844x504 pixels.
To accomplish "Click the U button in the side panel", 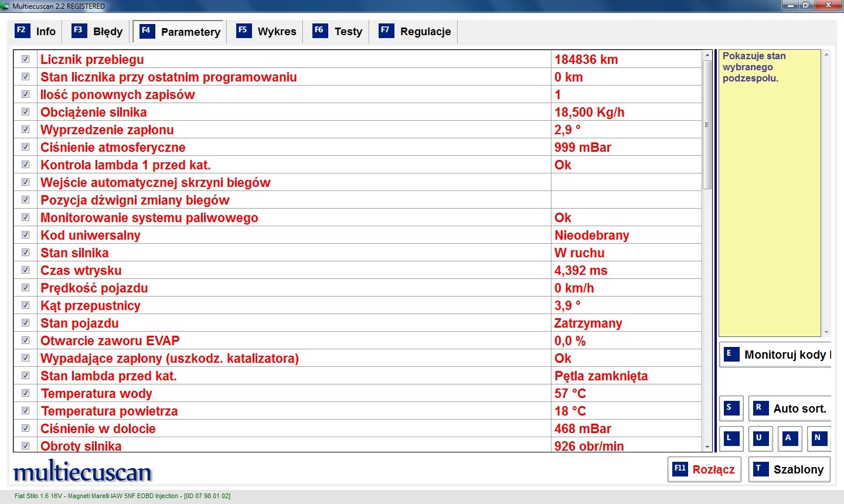I will click(760, 439).
